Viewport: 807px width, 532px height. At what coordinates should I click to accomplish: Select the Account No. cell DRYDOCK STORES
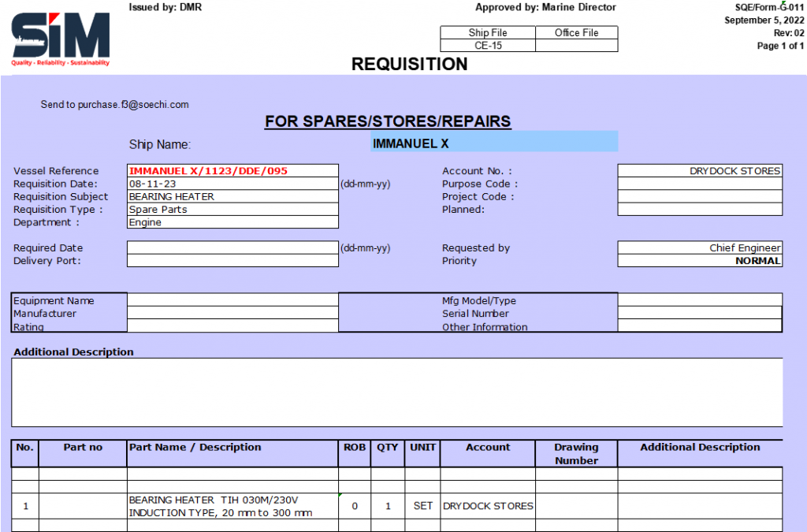click(x=700, y=171)
